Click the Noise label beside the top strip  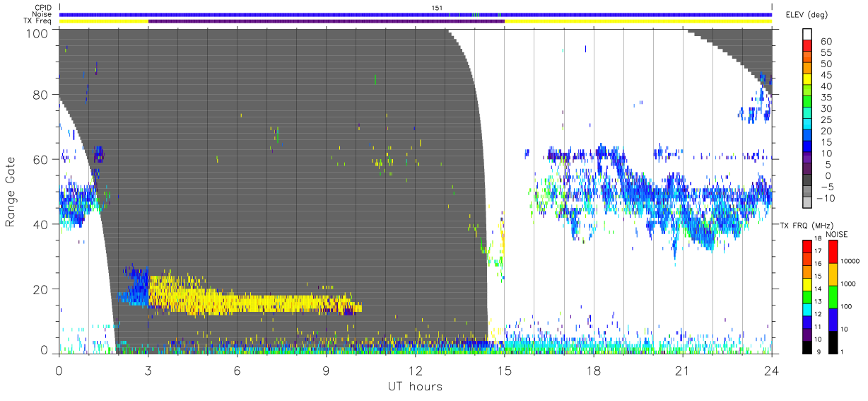click(43, 14)
